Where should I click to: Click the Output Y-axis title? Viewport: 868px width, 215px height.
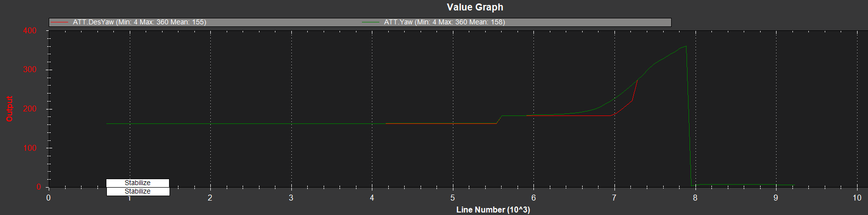tap(9, 109)
